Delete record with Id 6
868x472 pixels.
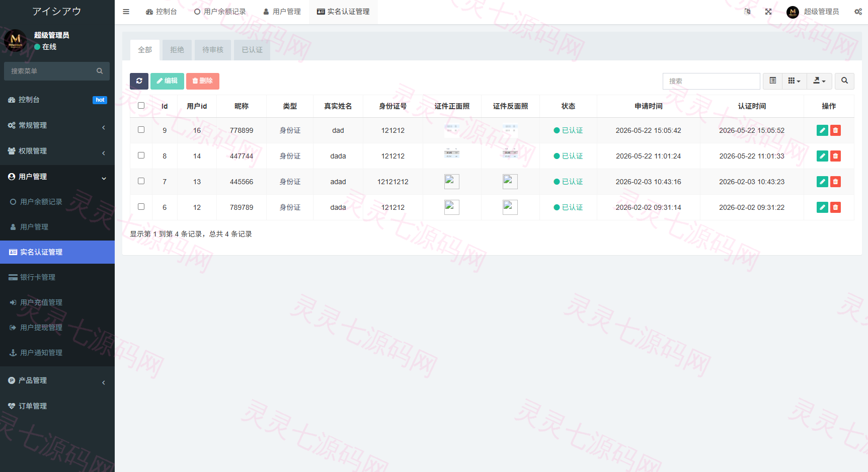point(835,207)
